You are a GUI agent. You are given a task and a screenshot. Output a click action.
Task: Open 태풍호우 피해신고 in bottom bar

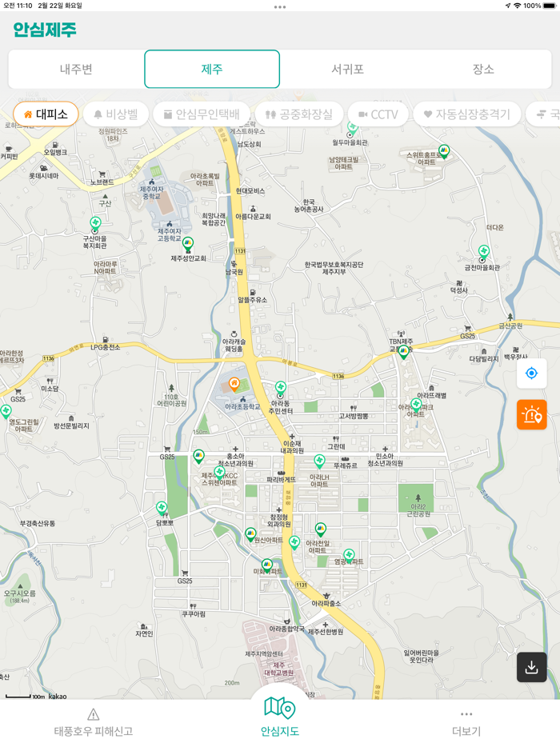tap(94, 723)
